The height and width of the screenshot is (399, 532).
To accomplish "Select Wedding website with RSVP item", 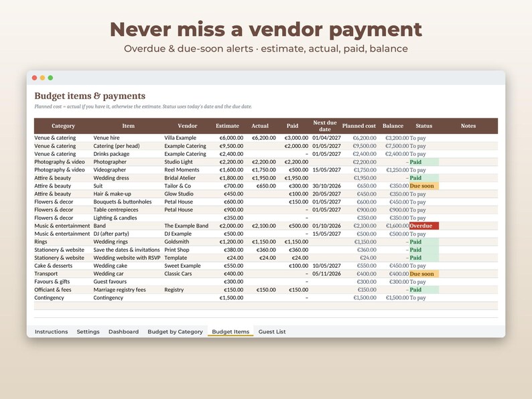I will click(x=127, y=258).
